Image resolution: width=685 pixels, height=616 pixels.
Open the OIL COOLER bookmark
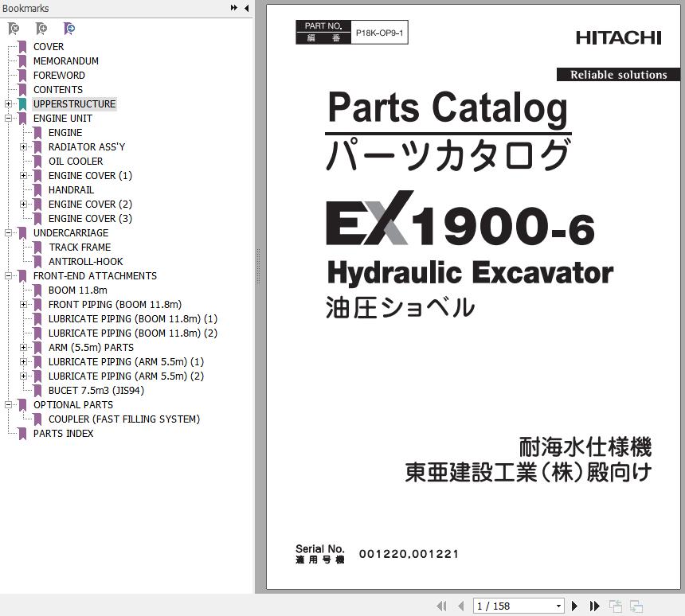76,161
